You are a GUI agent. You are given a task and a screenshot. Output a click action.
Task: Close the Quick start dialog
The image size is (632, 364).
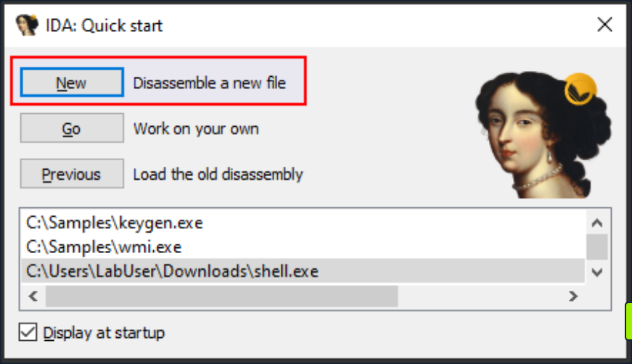[x=604, y=25]
